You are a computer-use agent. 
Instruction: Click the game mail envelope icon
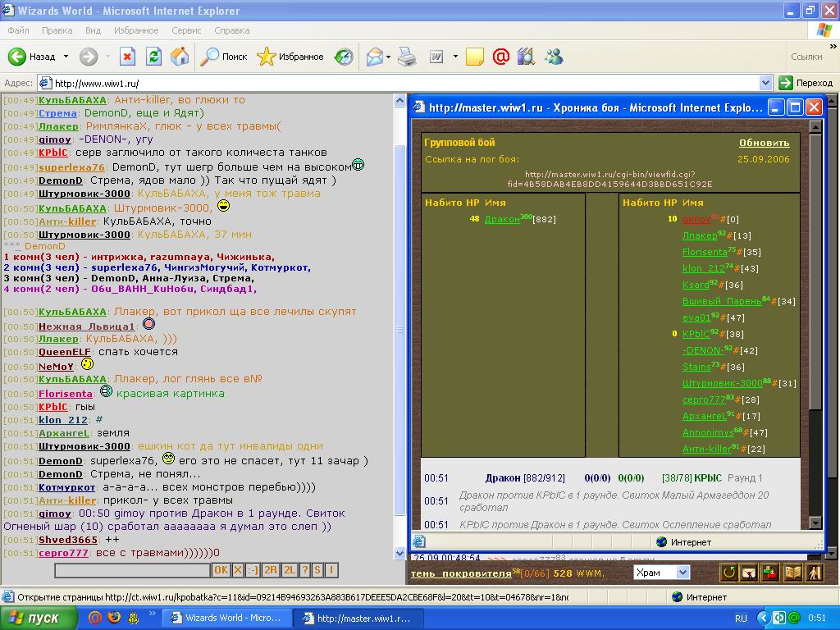tap(750, 573)
